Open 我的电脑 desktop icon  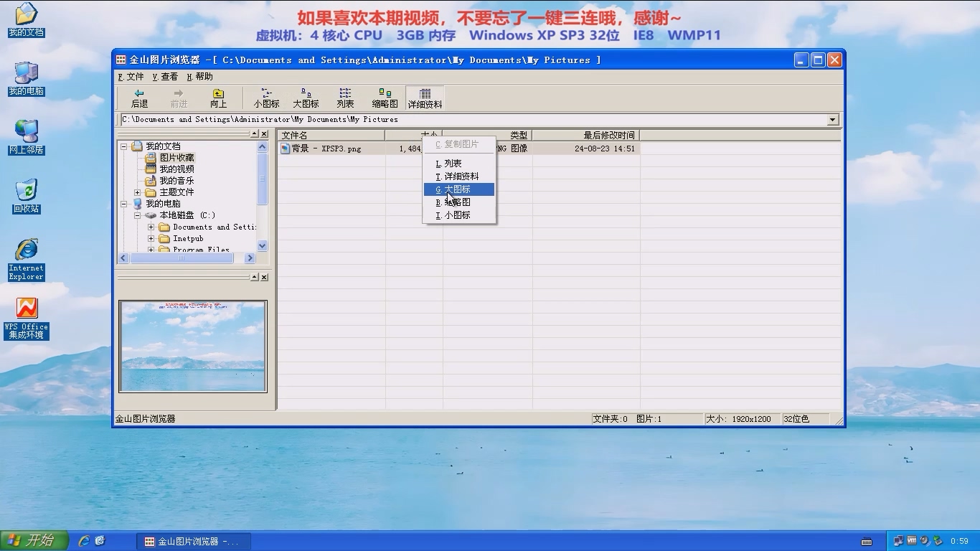pos(27,79)
